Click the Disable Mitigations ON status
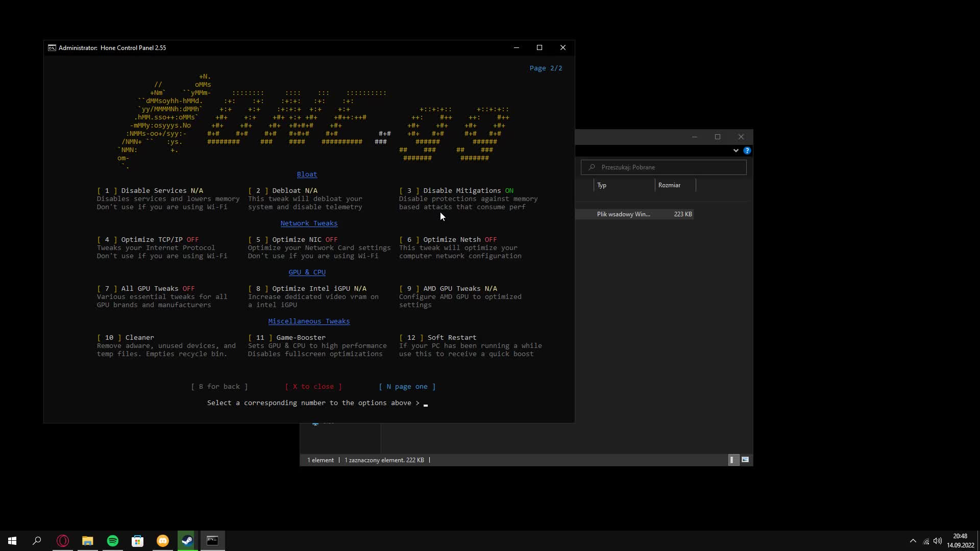This screenshot has height=551, width=980. (x=509, y=190)
